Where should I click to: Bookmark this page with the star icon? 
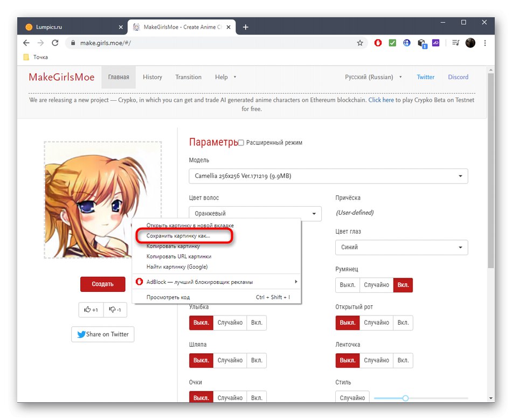tap(360, 43)
